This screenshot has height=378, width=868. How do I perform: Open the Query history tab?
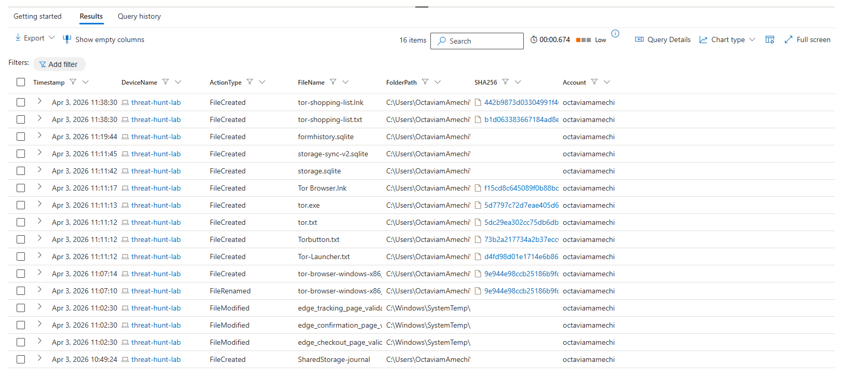coord(139,16)
